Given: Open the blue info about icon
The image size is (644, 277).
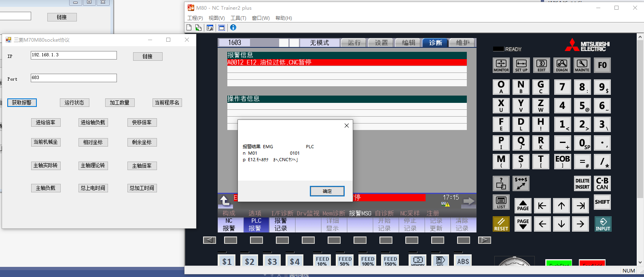Looking at the screenshot, I should pyautogui.click(x=233, y=28).
